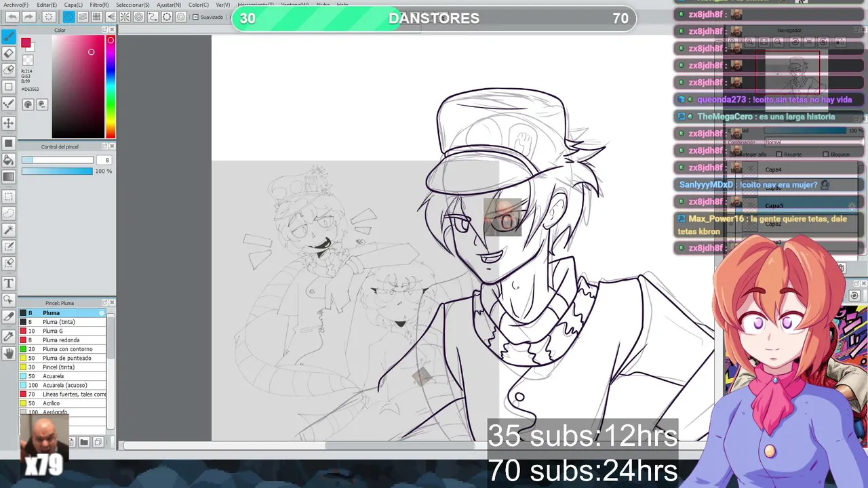Click the brush size value field

[104, 160]
